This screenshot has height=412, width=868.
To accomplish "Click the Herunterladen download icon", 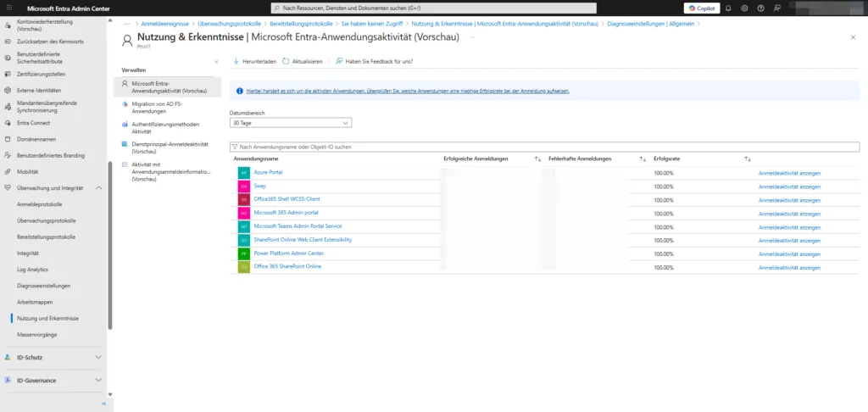I will click(236, 62).
